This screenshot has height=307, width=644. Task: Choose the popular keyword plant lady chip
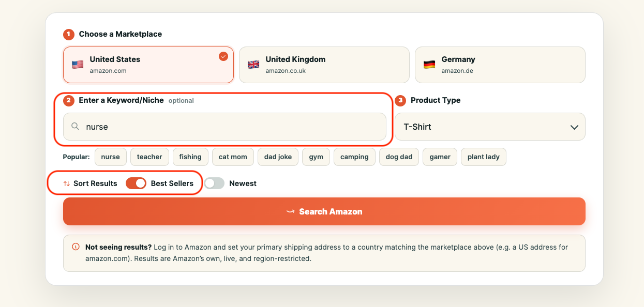484,157
